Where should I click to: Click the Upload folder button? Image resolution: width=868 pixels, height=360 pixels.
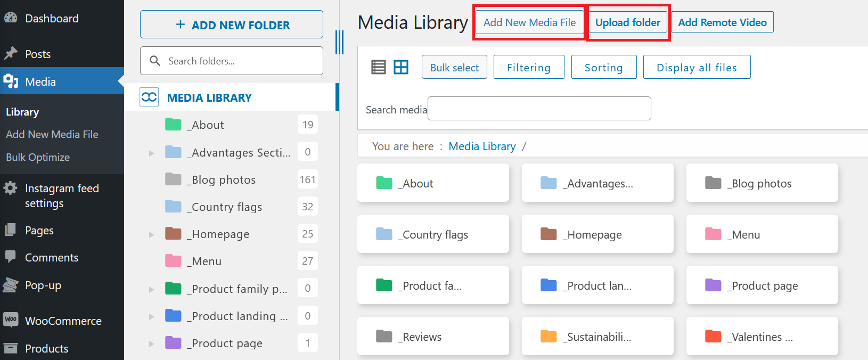[627, 22]
